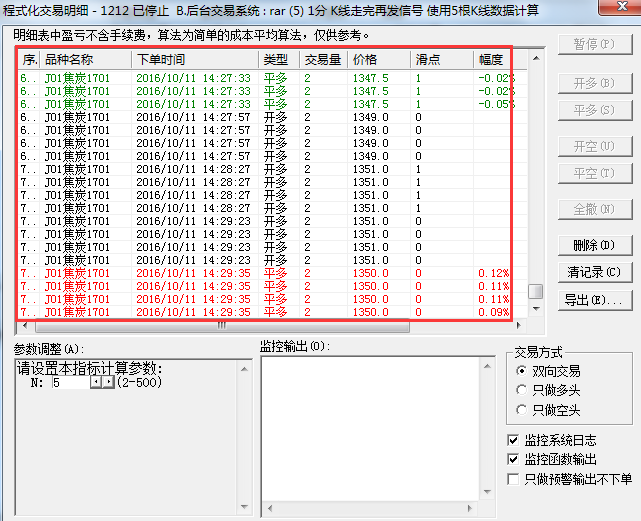Image resolution: width=641 pixels, height=521 pixels.
Task: Click the horizontal scrollbar right arrow of the list
Action: pos(518,326)
